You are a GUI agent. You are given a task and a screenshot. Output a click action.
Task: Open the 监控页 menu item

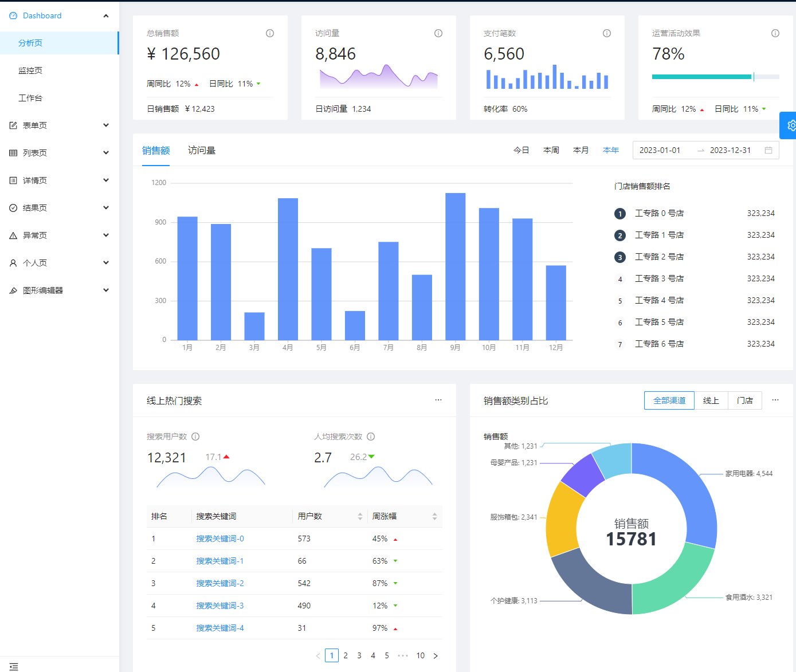[x=60, y=70]
